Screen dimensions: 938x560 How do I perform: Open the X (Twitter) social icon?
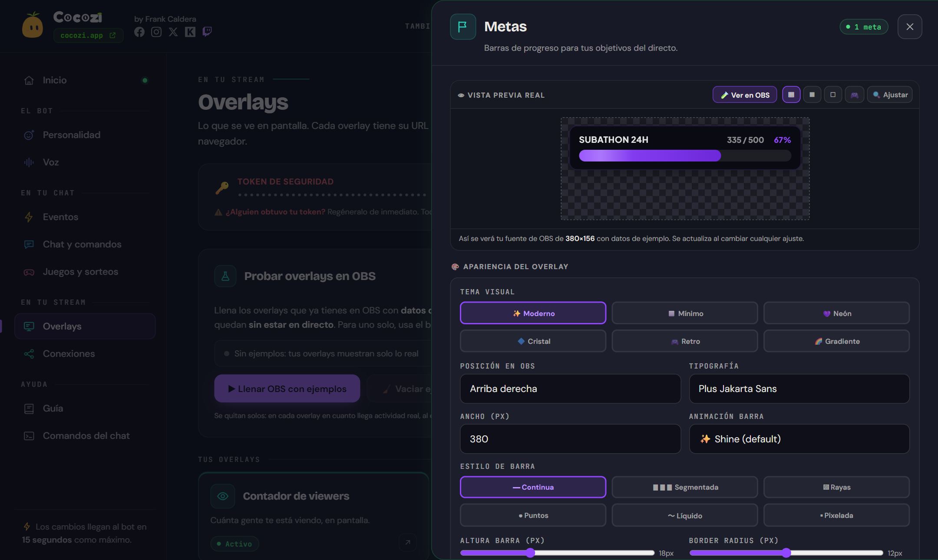(173, 32)
